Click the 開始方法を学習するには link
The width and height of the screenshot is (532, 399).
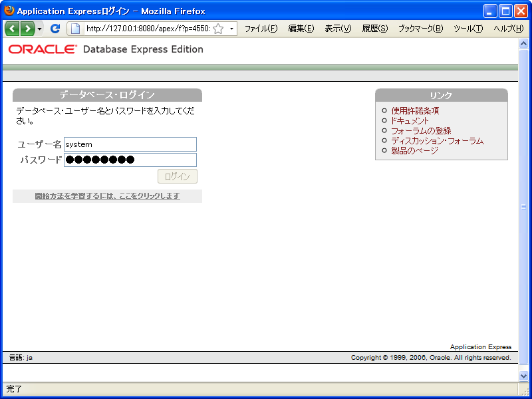point(107,196)
